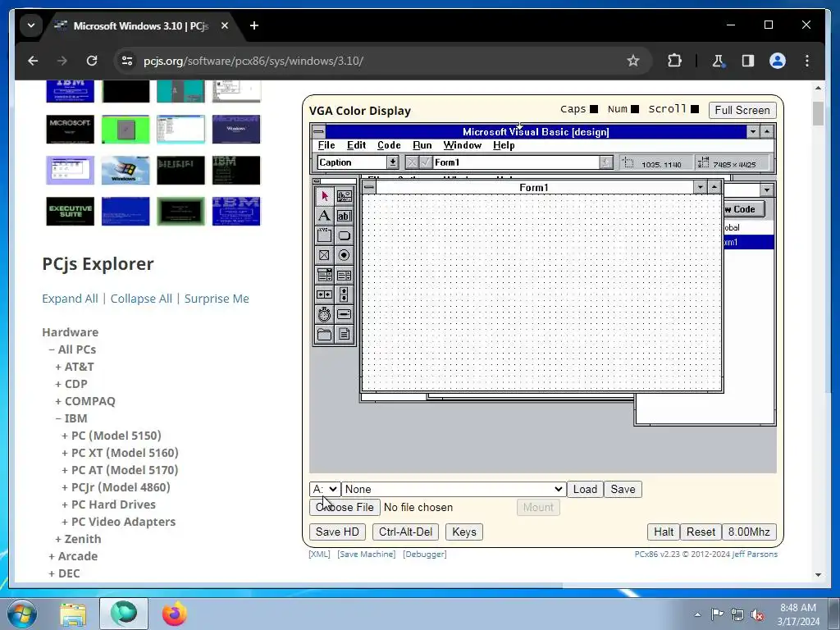Viewport: 840px width, 630px height.
Task: Go back to the previous page
Action: tap(33, 61)
